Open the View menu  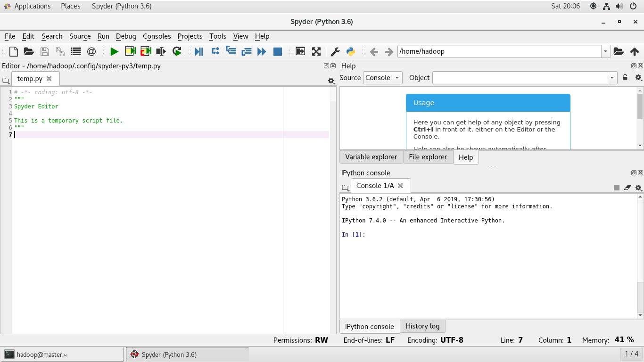click(240, 36)
